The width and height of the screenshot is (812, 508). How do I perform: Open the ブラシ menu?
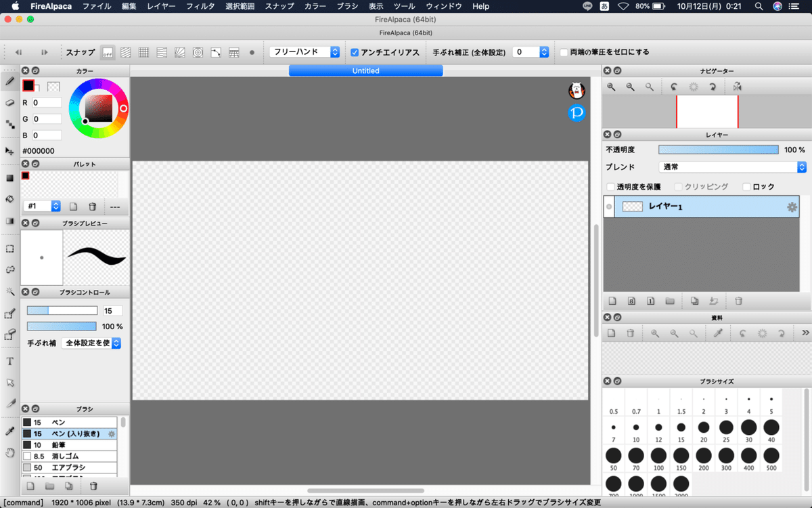347,6
